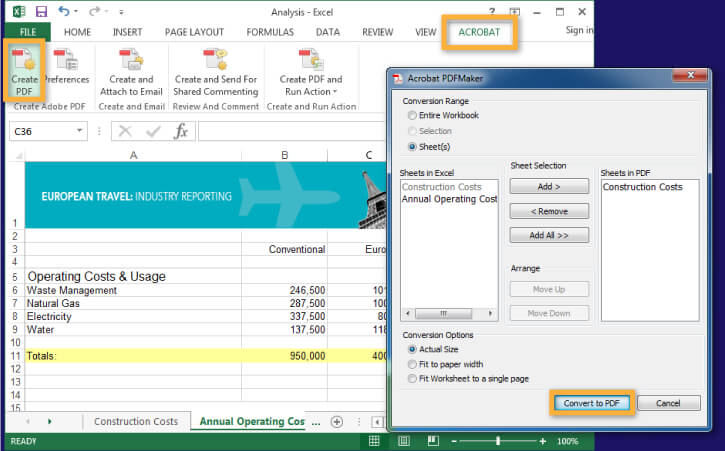Open the FILE tab
This screenshot has height=451, width=725.
(28, 32)
